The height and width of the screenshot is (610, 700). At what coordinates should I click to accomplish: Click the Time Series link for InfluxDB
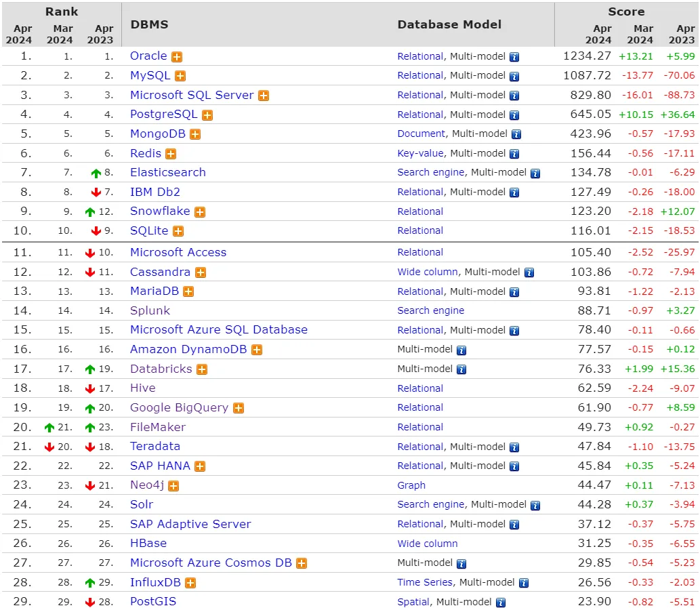pos(425,582)
